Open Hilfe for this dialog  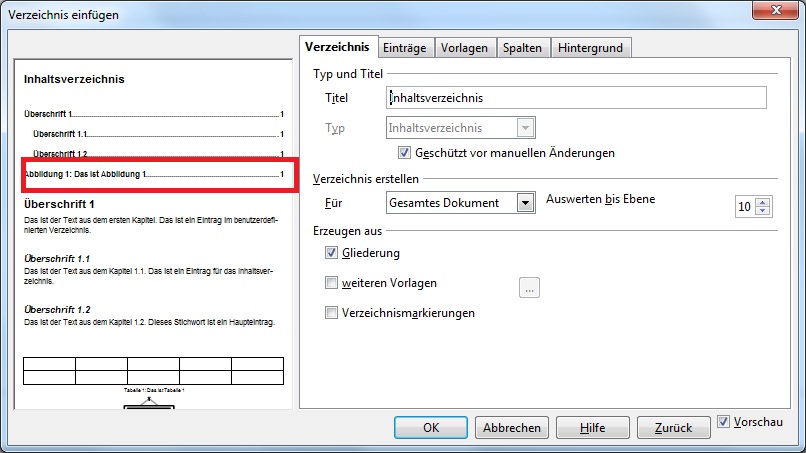point(592,427)
